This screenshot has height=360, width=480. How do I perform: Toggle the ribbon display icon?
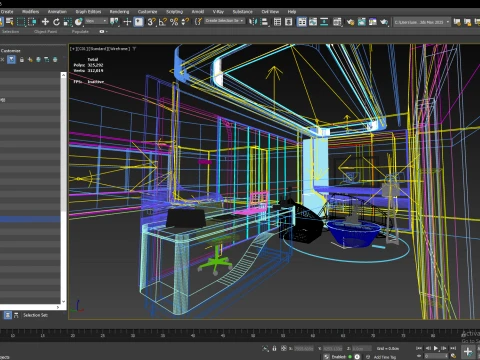pos(302,22)
